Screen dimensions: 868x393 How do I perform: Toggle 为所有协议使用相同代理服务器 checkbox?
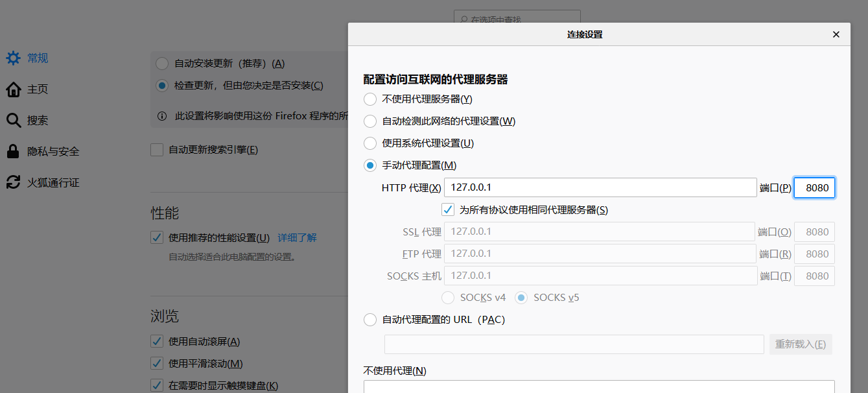pos(447,209)
